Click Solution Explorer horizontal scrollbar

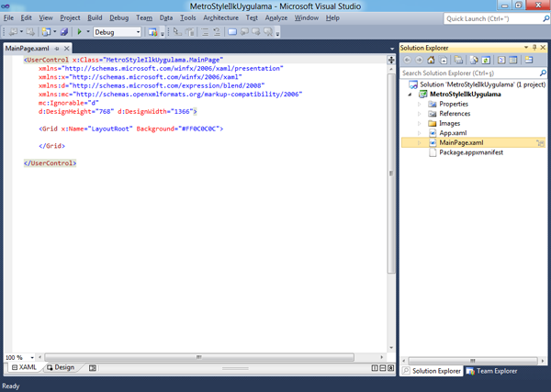tap(473, 361)
